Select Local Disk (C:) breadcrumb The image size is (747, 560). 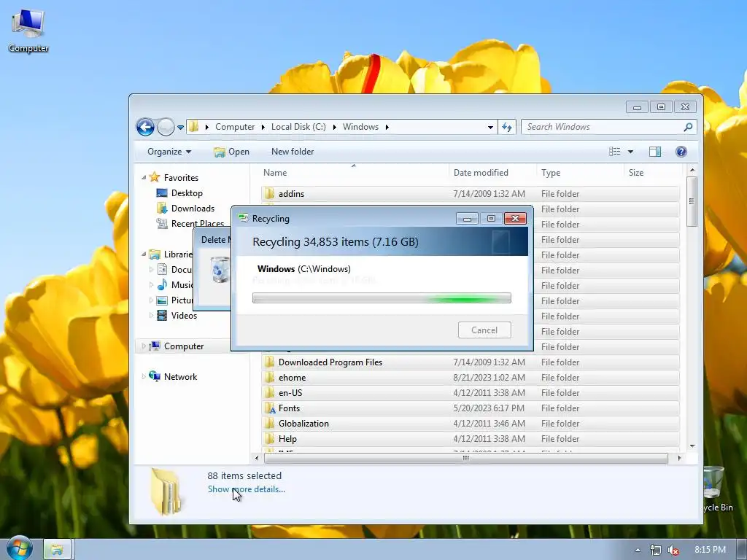[298, 127]
